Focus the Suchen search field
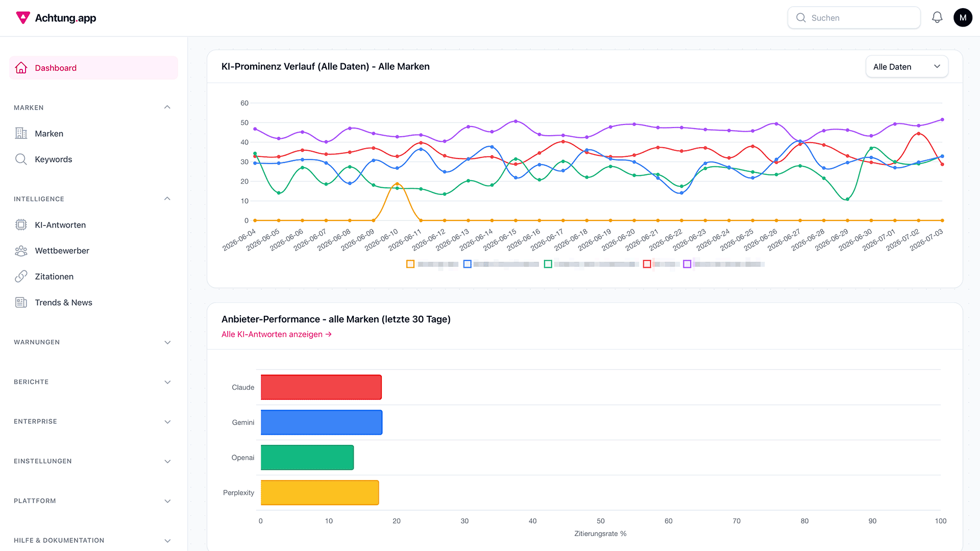The image size is (980, 551). point(854,18)
